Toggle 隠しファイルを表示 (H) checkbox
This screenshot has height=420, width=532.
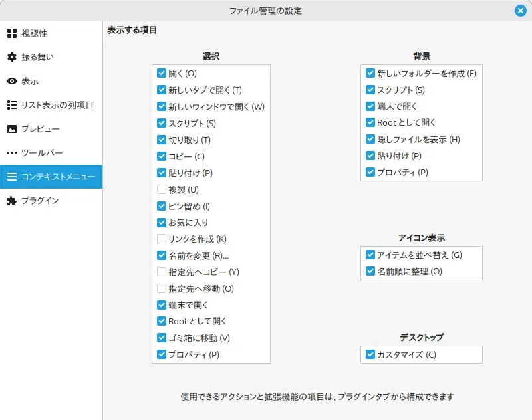pos(370,139)
